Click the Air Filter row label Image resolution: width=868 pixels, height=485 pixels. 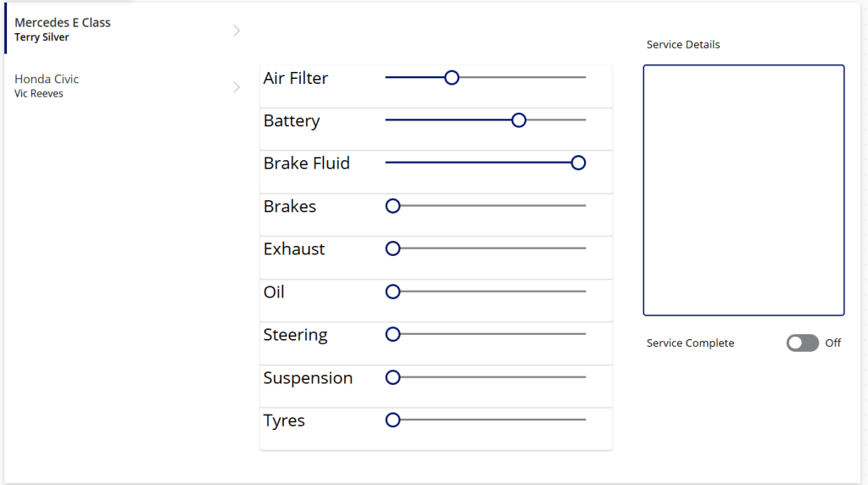(296, 78)
